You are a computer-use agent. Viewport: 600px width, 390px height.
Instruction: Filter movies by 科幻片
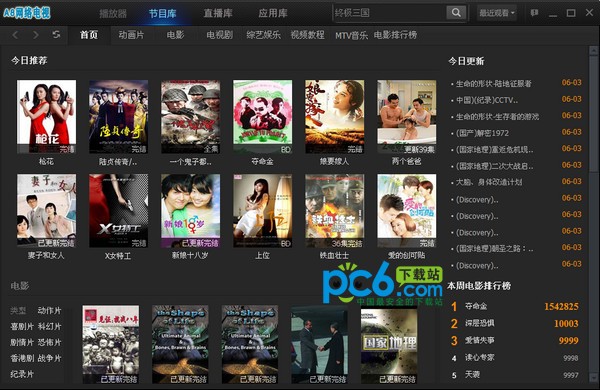click(x=49, y=326)
